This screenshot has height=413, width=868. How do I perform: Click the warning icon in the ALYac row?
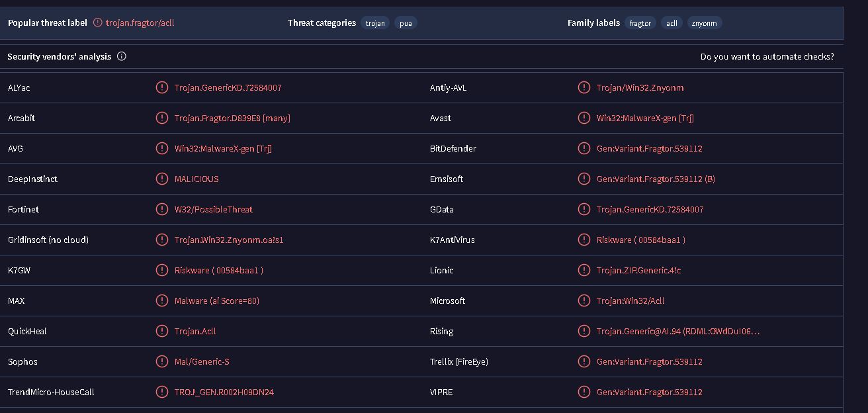coord(162,87)
